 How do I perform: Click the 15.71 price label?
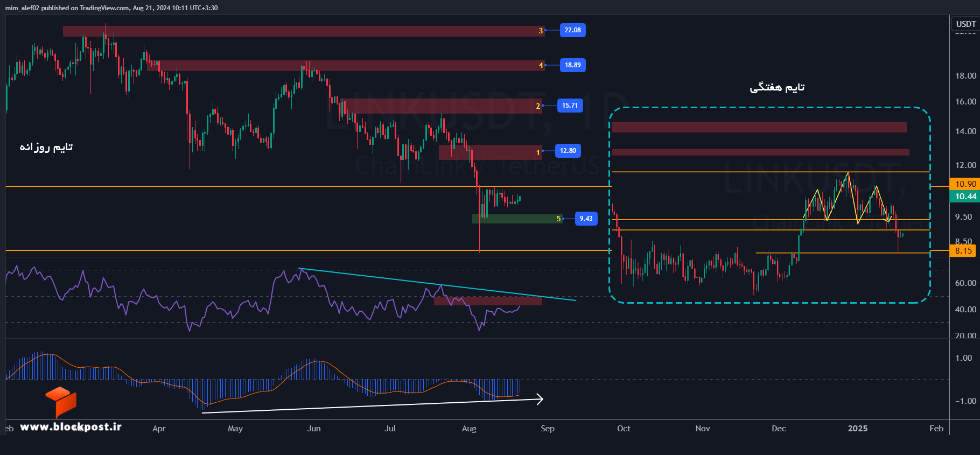570,106
